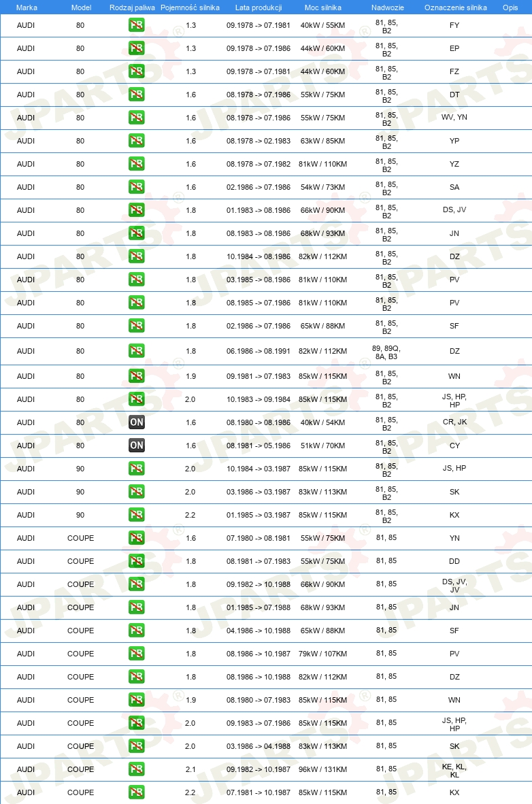The image size is (532, 804).
Task: Select the petrol icon in the FZ engine row
Action: click(137, 71)
